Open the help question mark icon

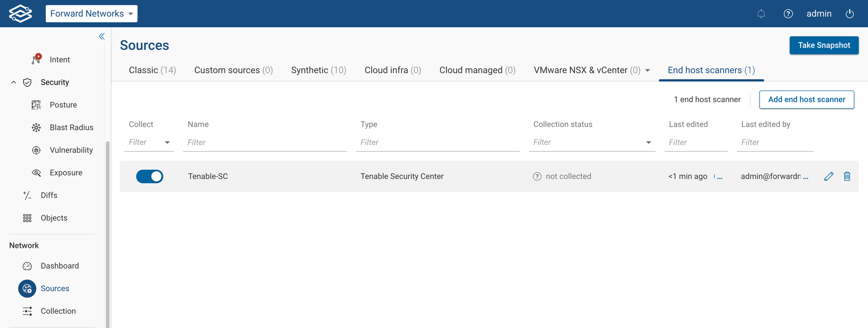(x=788, y=14)
